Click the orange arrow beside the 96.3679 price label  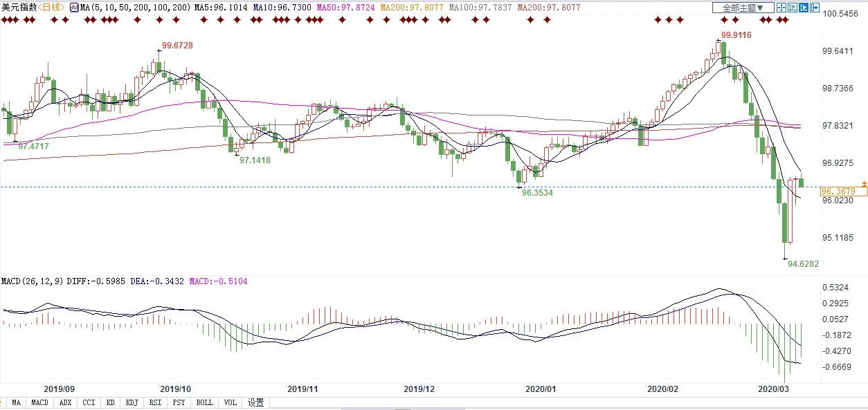(x=864, y=189)
